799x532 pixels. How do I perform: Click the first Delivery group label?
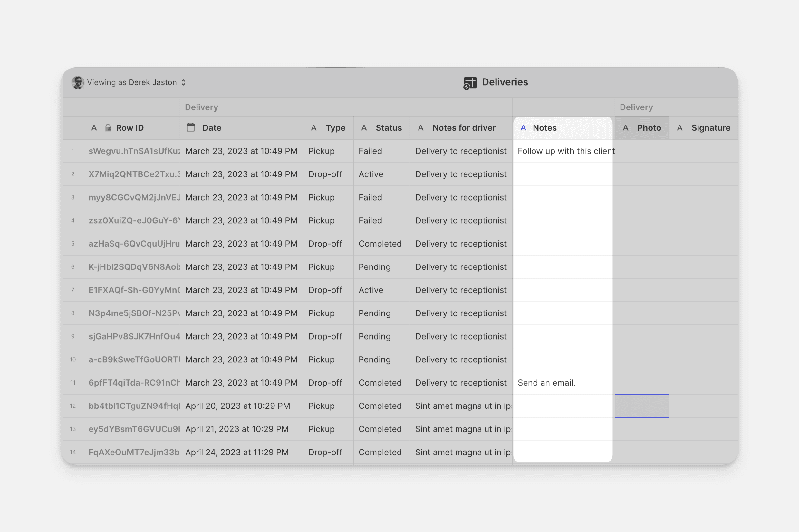pyautogui.click(x=201, y=107)
